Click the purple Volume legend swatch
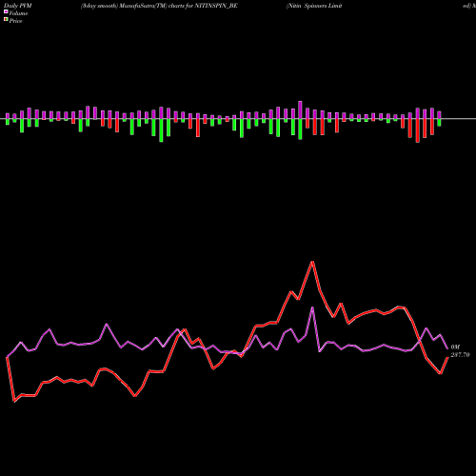 tap(6, 11)
